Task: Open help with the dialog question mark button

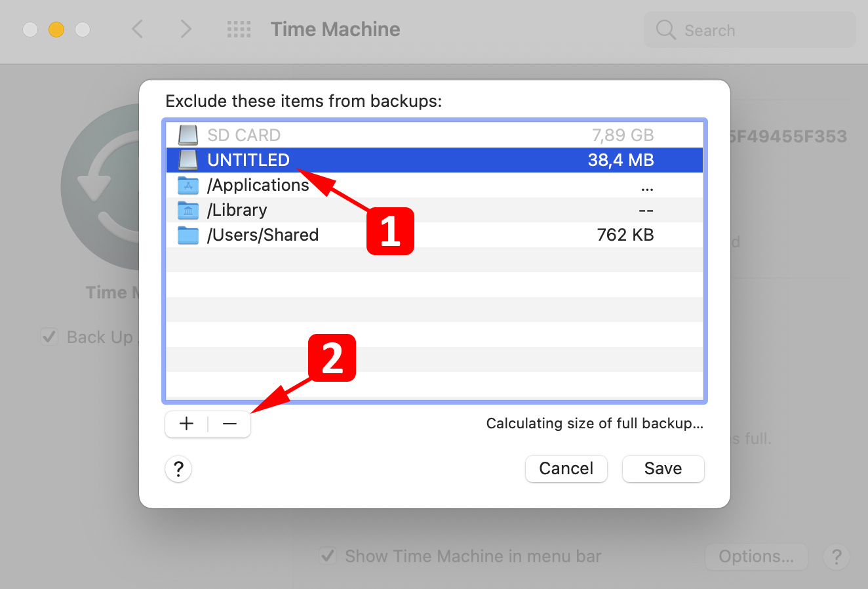Action: [x=178, y=469]
